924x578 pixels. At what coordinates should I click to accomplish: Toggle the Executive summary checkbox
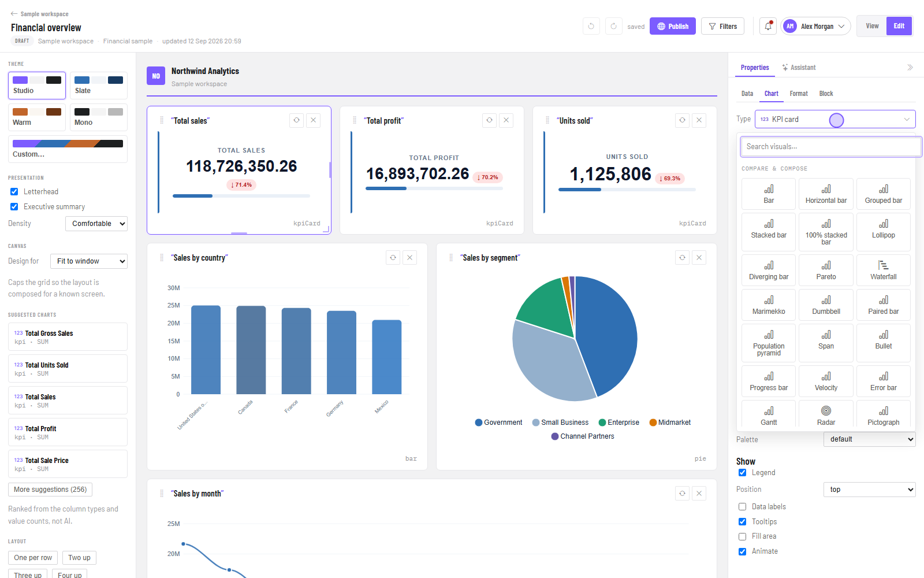(x=14, y=207)
